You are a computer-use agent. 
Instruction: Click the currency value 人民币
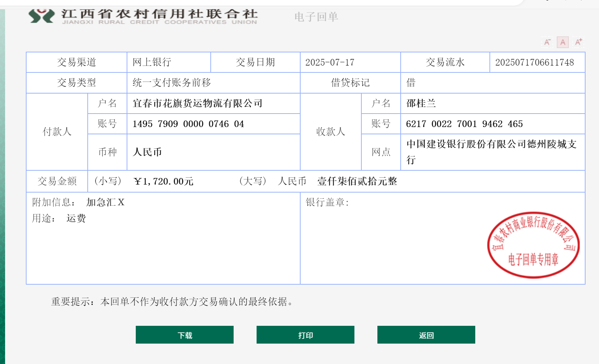147,152
